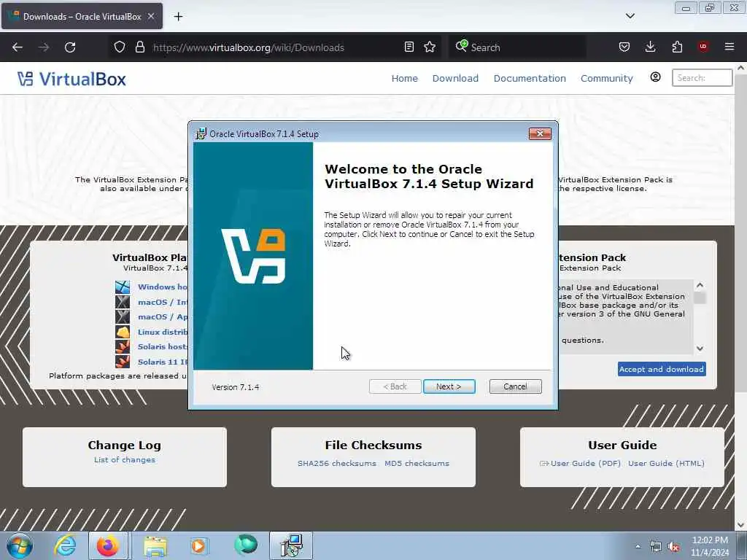Open the uBlock Origin extension icon

click(x=703, y=47)
